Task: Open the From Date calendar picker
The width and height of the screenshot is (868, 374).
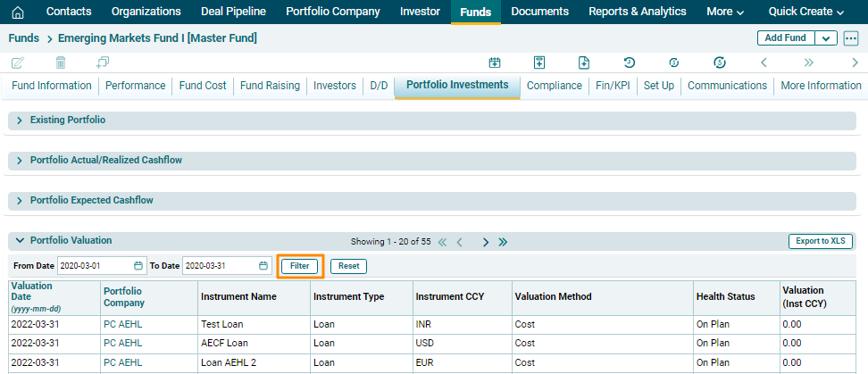Action: [138, 266]
